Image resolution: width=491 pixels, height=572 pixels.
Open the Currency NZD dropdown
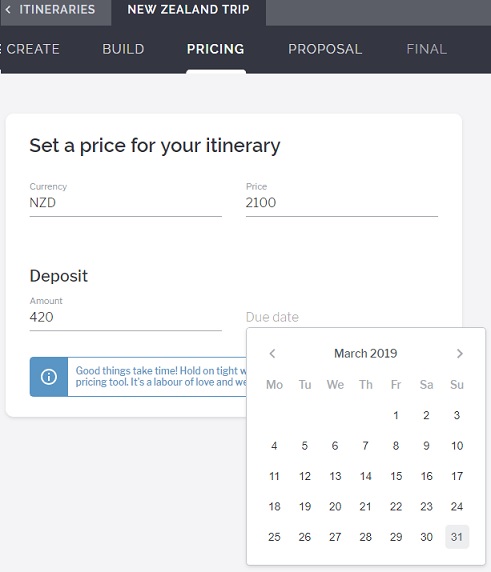click(125, 203)
